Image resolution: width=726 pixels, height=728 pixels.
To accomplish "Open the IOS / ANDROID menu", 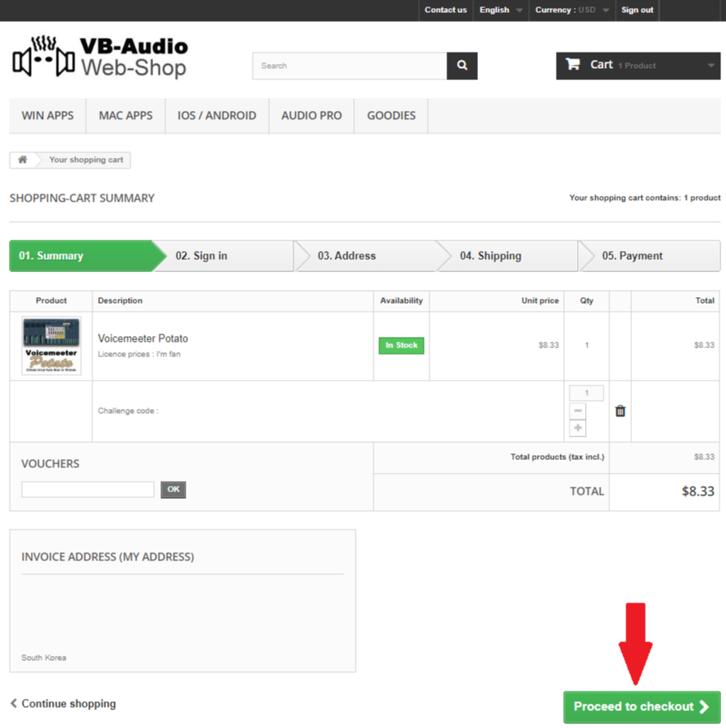I will click(217, 116).
